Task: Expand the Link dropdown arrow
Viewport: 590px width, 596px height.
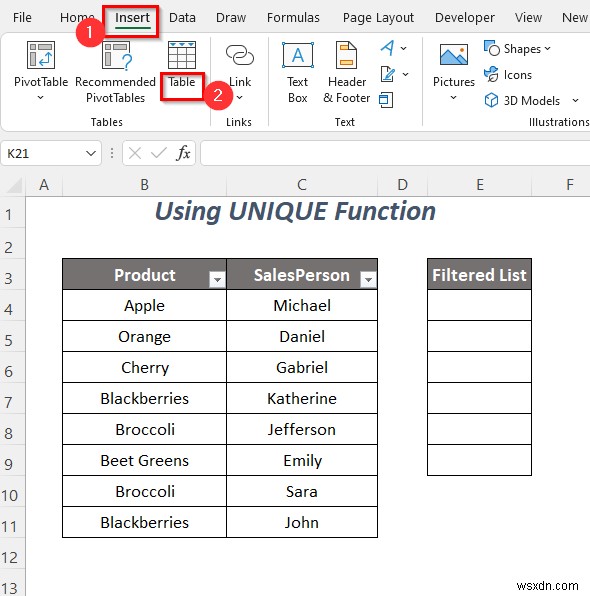Action: coord(239,98)
